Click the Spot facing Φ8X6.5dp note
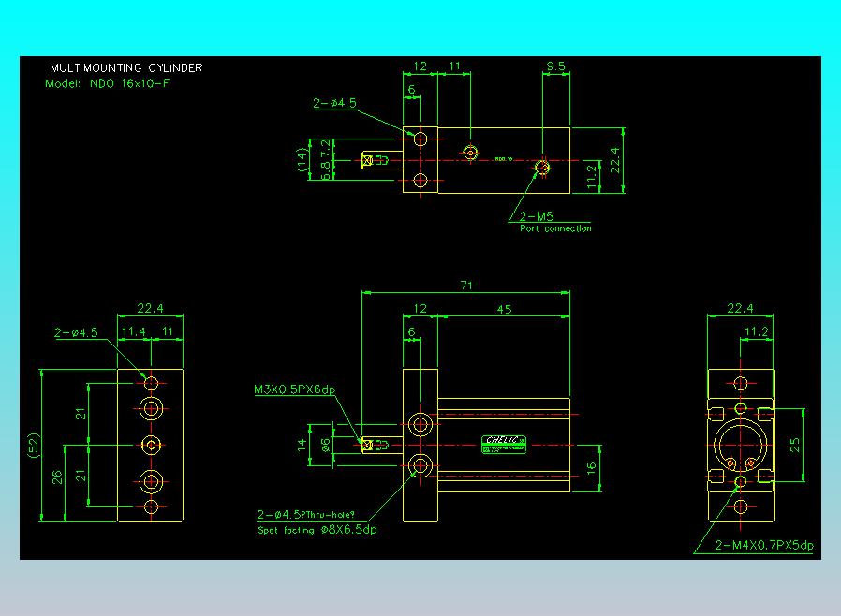 pos(317,530)
